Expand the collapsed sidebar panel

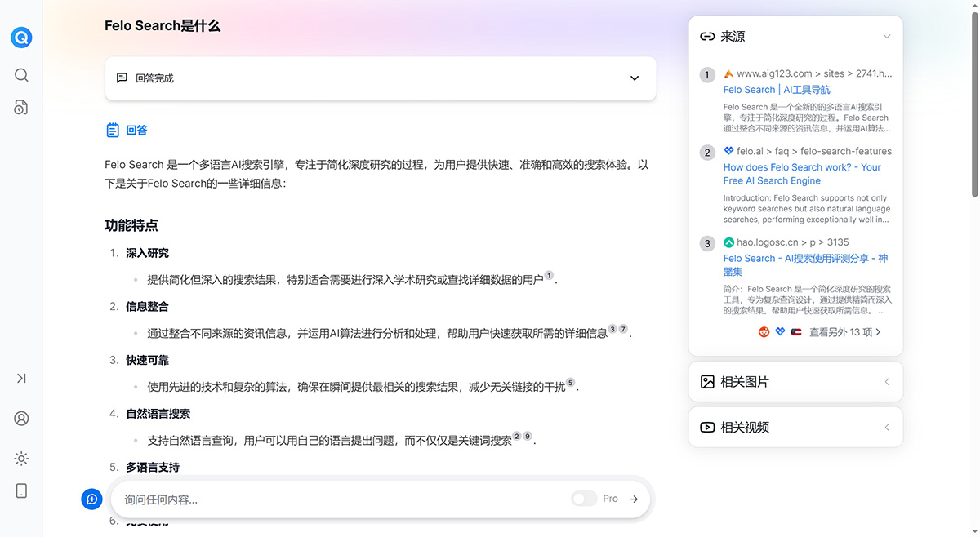pyautogui.click(x=20, y=378)
